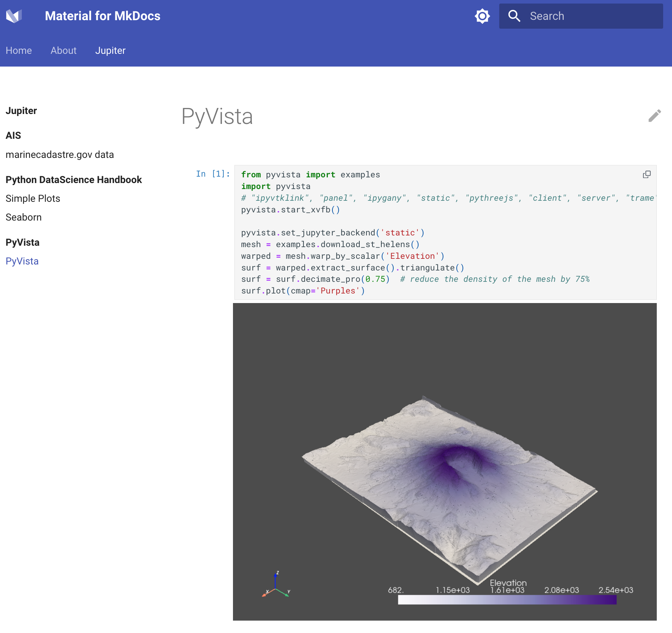
Task: Click the PyVista page heading
Action: coord(217,116)
